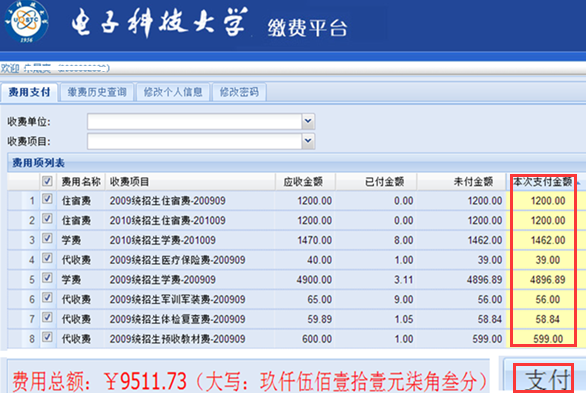The width and height of the screenshot is (586, 393).
Task: Click the 费用项列表 panel title
Action: point(38,163)
